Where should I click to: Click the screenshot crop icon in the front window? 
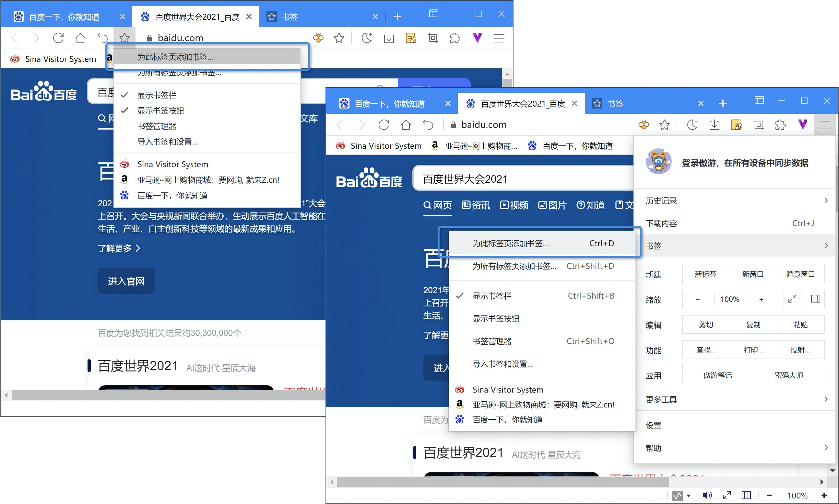pos(759,125)
